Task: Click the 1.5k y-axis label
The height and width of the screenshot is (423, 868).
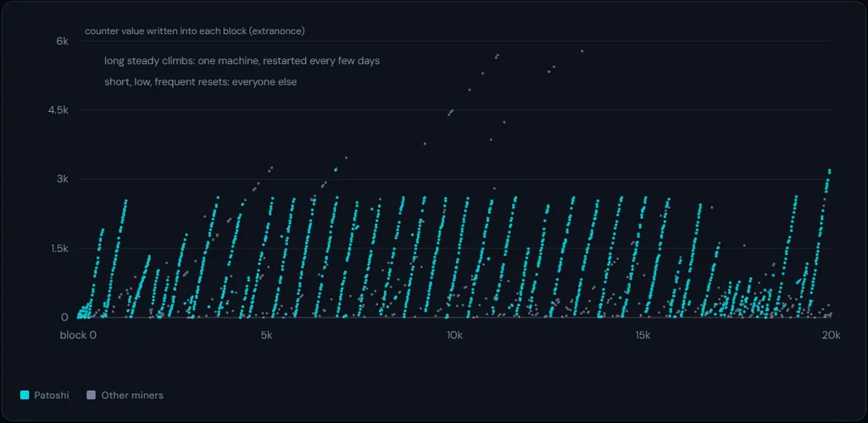Action: [58, 248]
